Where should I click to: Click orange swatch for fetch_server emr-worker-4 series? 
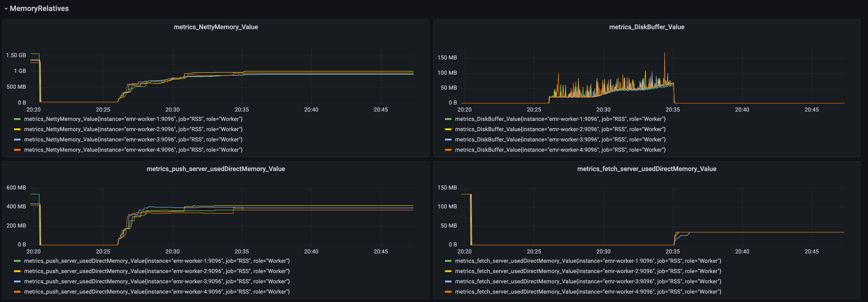point(448,291)
